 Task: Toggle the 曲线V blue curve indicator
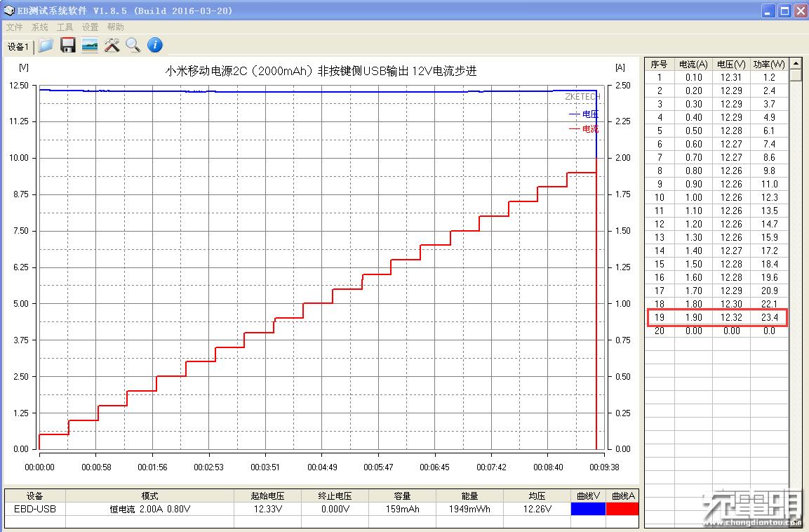(588, 509)
